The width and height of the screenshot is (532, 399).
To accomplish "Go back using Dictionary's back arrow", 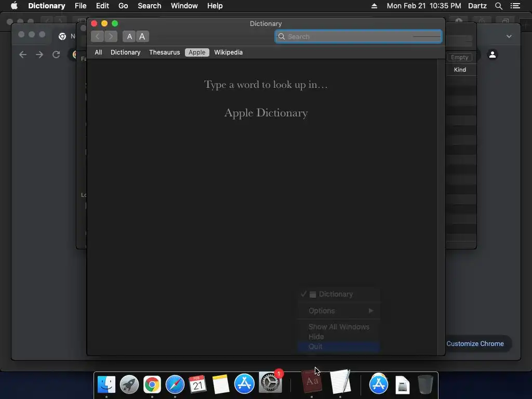I will click(97, 36).
